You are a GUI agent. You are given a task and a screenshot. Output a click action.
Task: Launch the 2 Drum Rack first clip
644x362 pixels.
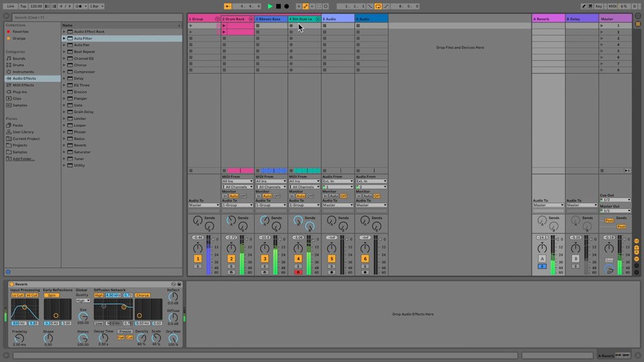[224, 25]
